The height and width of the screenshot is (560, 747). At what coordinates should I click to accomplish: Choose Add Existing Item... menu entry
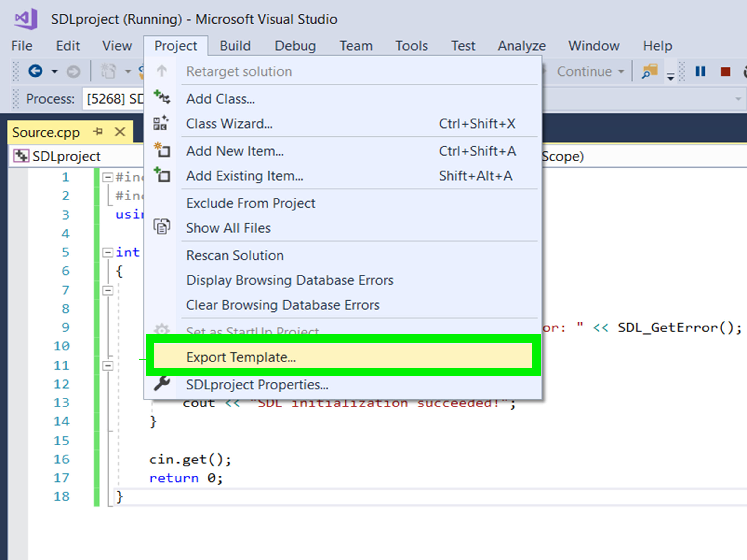point(343,176)
